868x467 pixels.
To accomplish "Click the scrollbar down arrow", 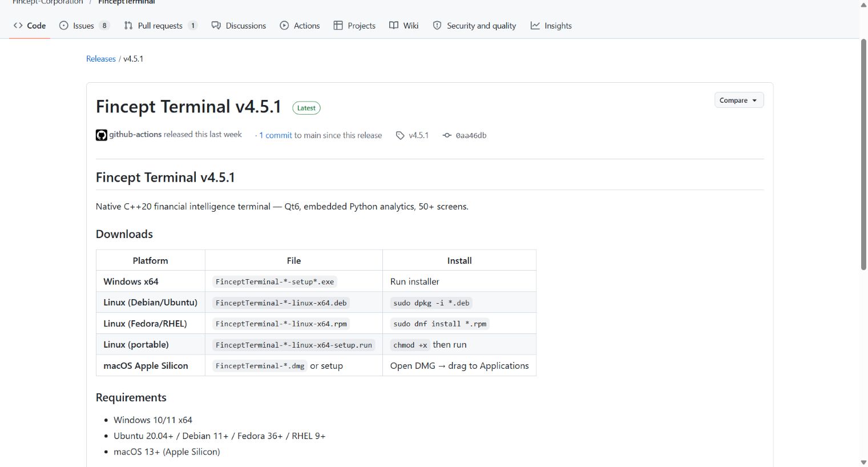I will coord(863,462).
